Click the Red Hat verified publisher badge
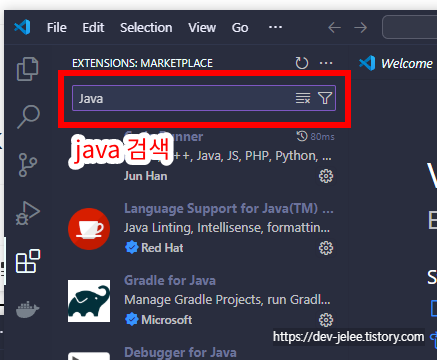This screenshot has width=437, height=360. click(x=132, y=248)
